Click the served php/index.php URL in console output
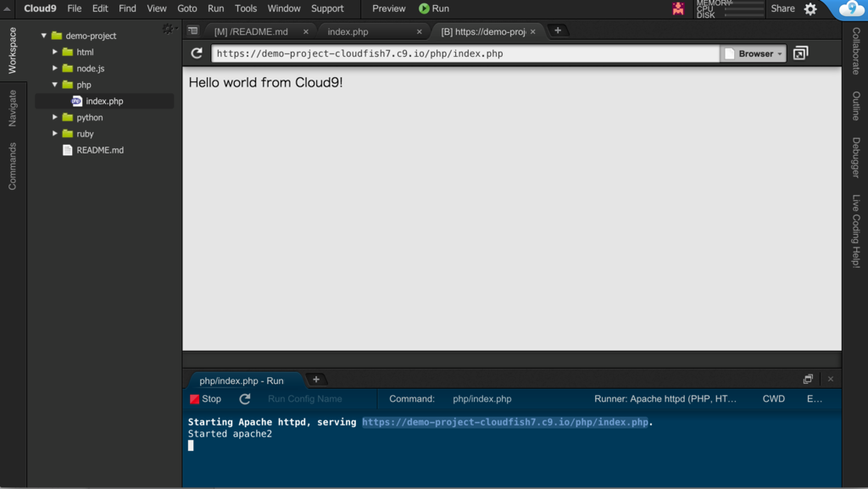Screen dimensions: 868x489 tap(505, 421)
